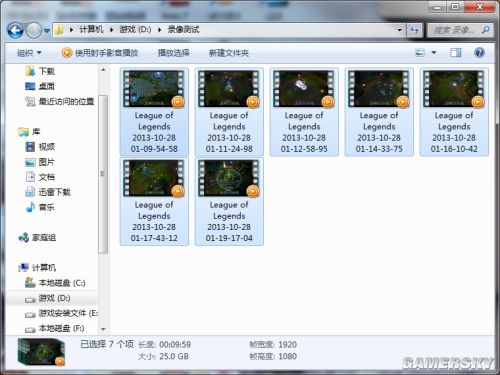The width and height of the screenshot is (500, 375).
Task: Expand the address bar history dropdown
Action: (400, 30)
